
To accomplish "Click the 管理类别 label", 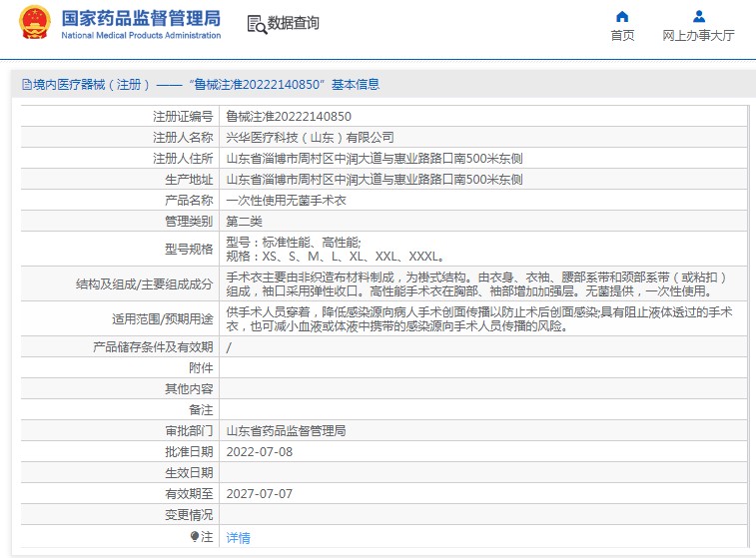I will click(x=189, y=222).
